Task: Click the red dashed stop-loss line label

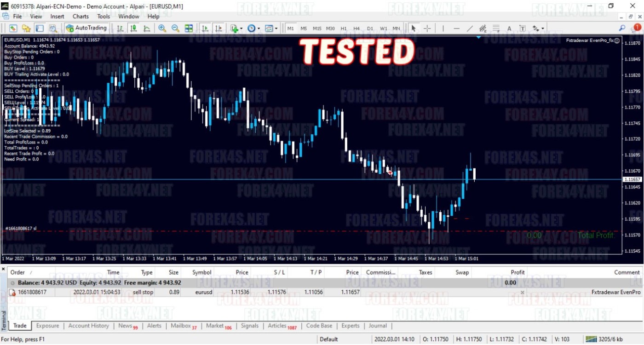Action: 21,228
